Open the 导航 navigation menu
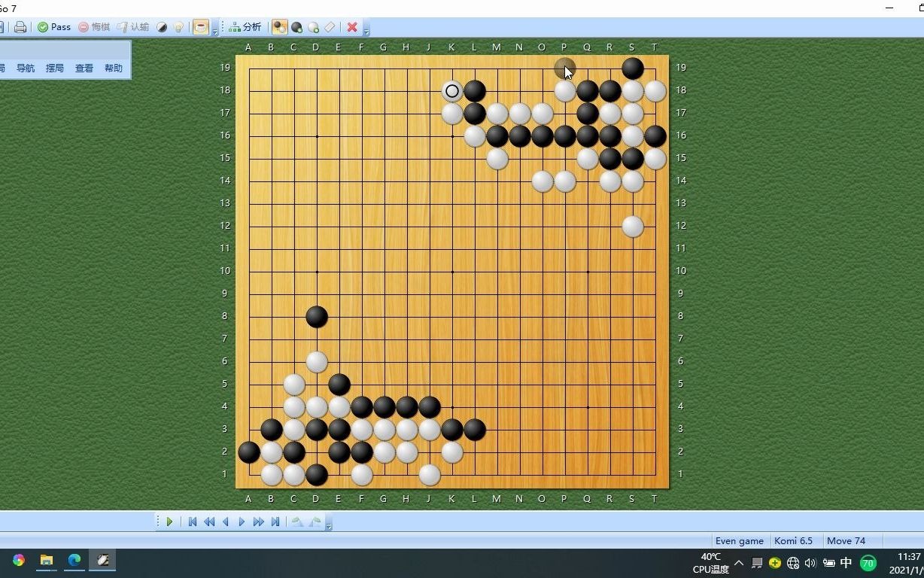 pos(26,68)
